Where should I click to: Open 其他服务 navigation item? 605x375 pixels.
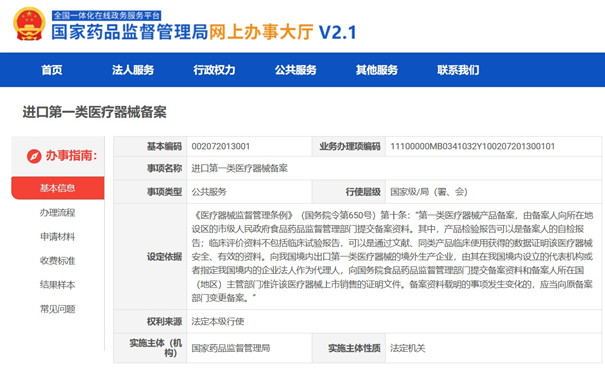(377, 70)
